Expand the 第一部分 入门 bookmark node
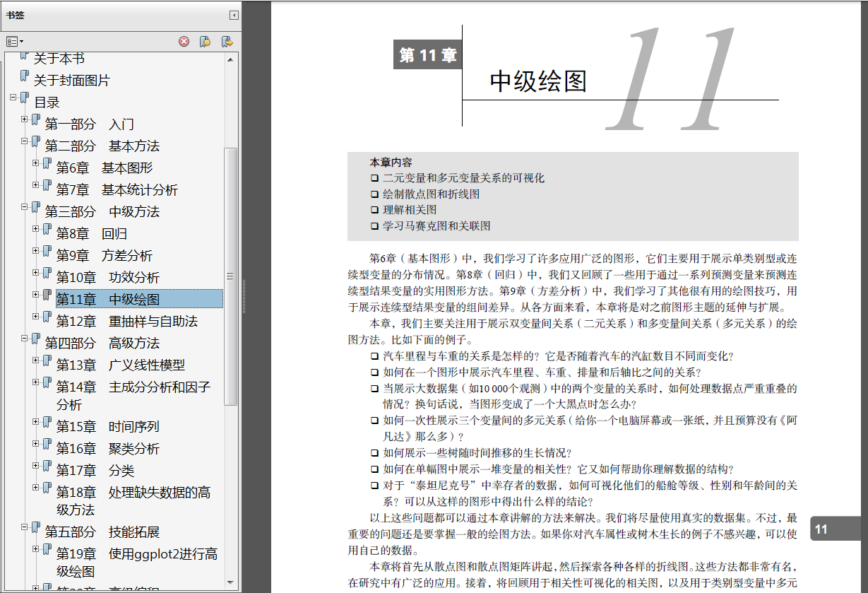The image size is (868, 593). point(25,119)
